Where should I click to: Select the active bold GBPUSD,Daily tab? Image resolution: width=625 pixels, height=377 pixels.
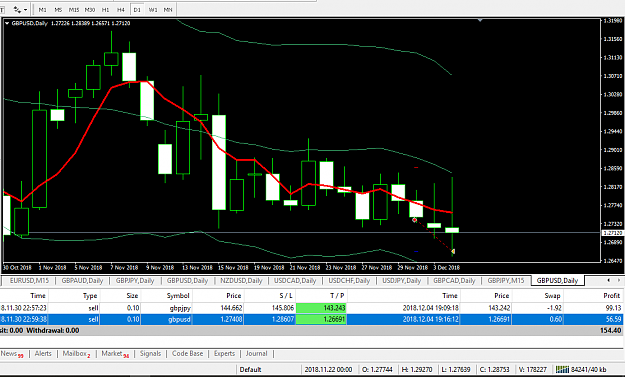click(x=557, y=281)
